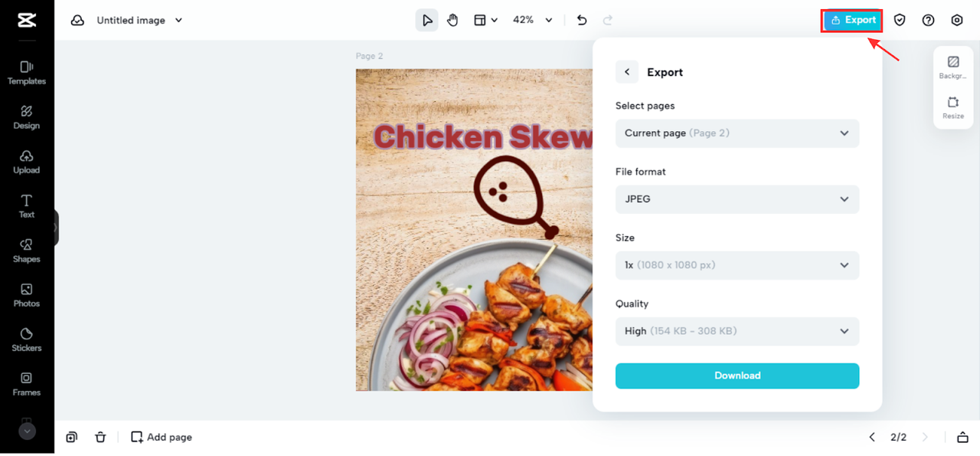Image resolution: width=980 pixels, height=456 pixels.
Task: Open the help question mark icon
Action: [928, 21]
